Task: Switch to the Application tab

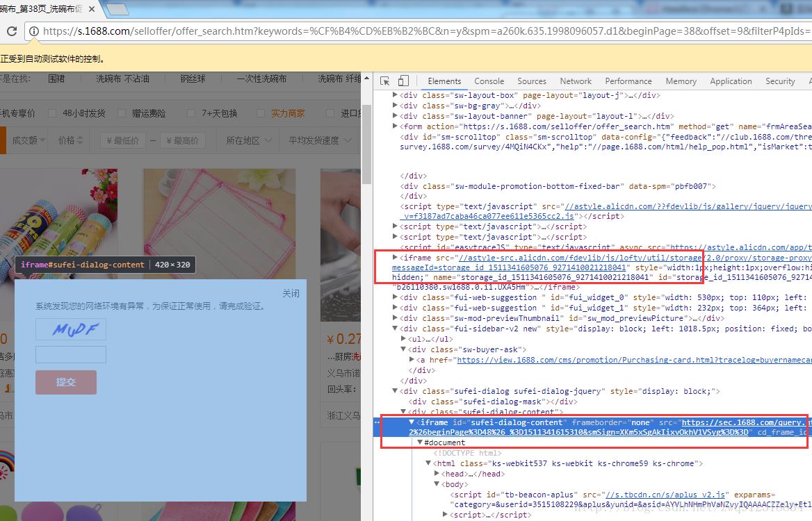Action: coord(731,81)
